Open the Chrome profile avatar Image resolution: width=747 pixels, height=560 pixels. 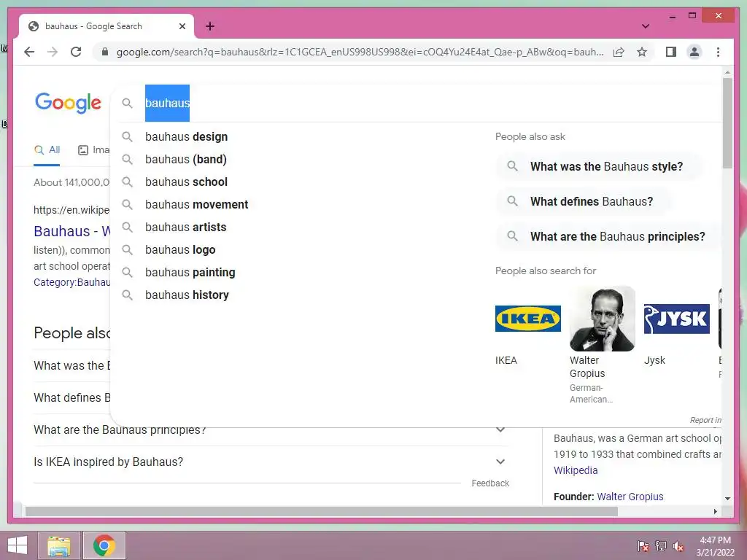[694, 52]
